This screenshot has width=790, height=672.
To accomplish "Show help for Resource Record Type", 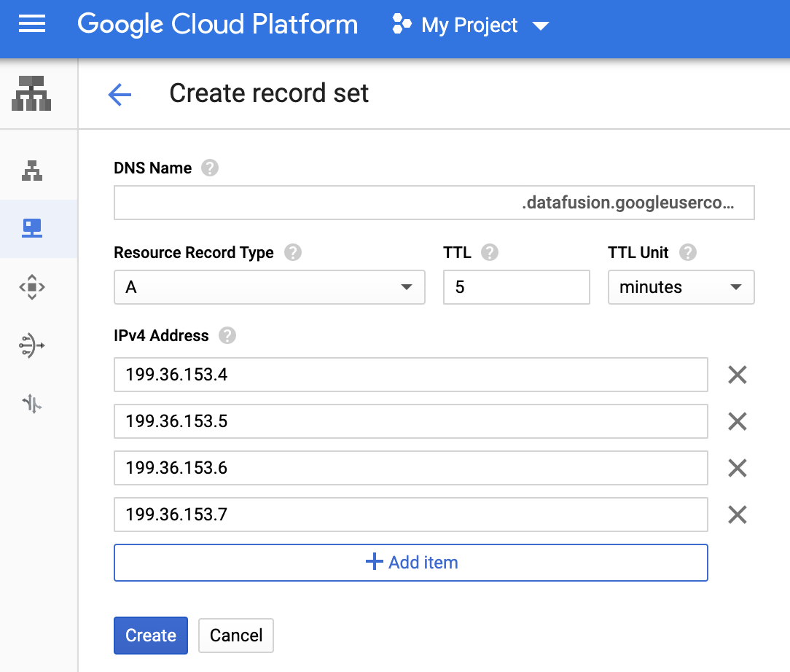I will [292, 253].
